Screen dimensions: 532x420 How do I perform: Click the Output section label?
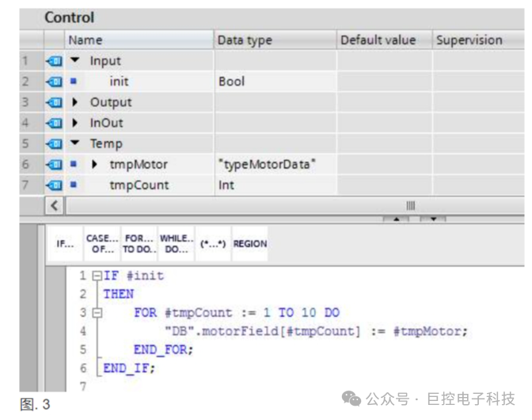pos(111,102)
